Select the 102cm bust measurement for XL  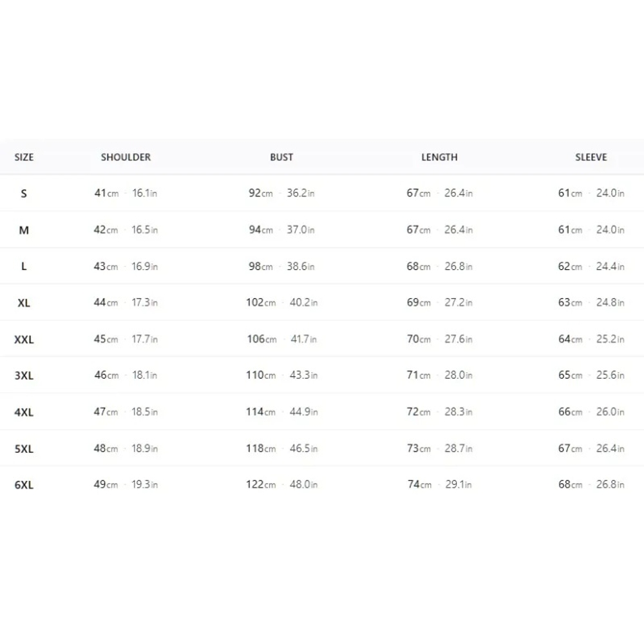point(261,303)
